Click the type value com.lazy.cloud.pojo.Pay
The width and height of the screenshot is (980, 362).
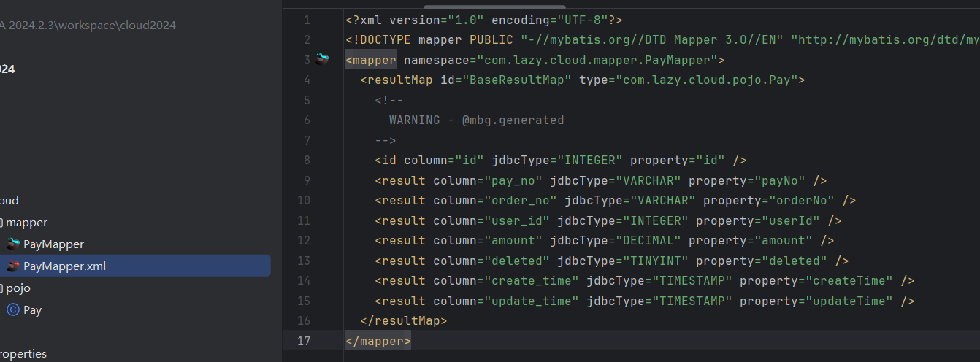[x=707, y=80]
